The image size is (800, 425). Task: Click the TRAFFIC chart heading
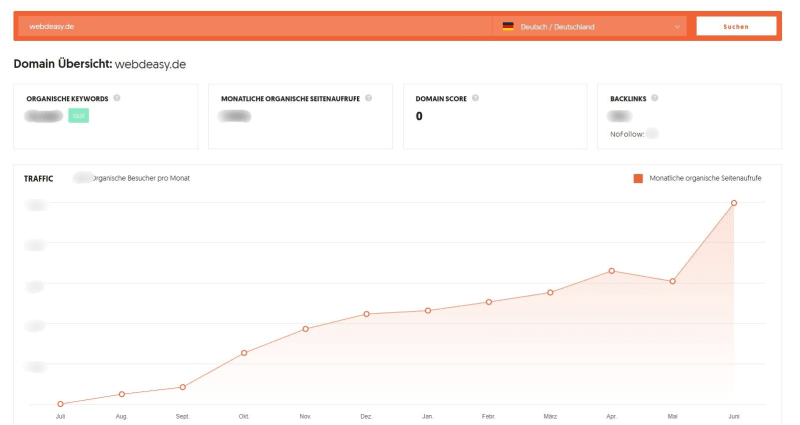coord(38,179)
